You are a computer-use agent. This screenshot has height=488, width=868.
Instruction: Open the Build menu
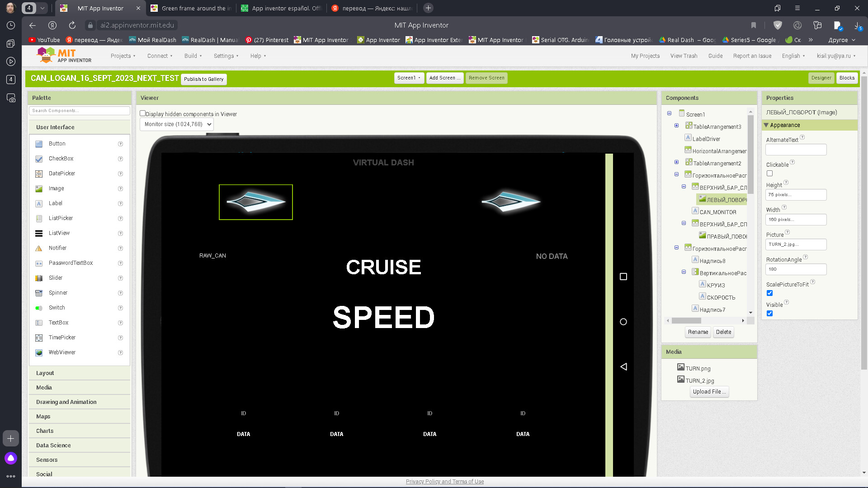click(x=193, y=56)
